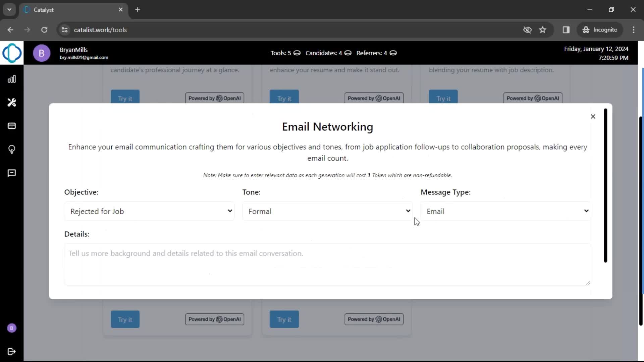Select the Details text input field
This screenshot has width=644, height=362.
coord(327,263)
